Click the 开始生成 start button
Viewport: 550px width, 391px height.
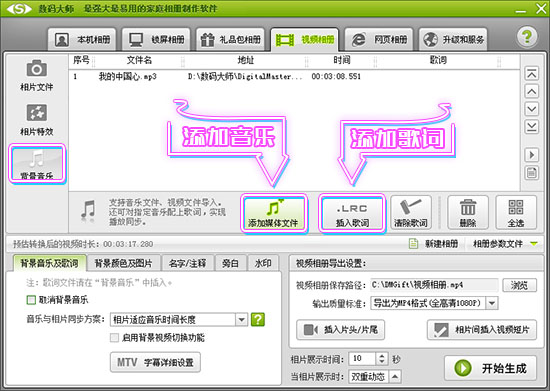490,368
